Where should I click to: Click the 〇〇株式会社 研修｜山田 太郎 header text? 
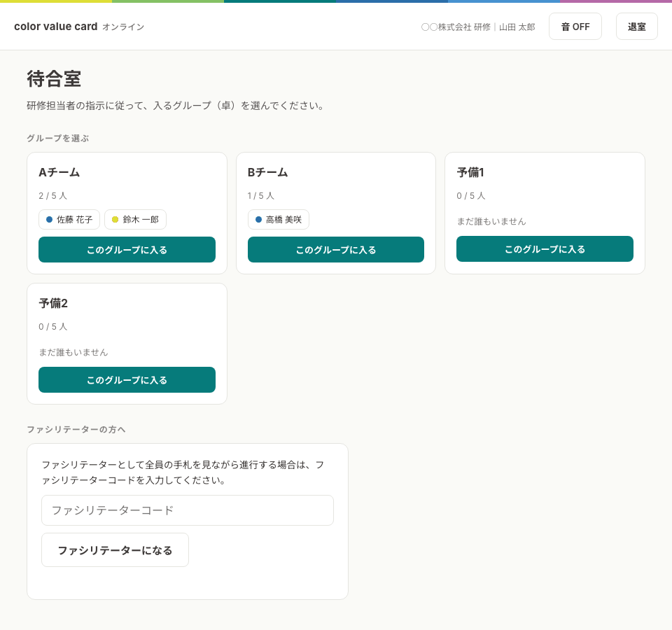(478, 27)
